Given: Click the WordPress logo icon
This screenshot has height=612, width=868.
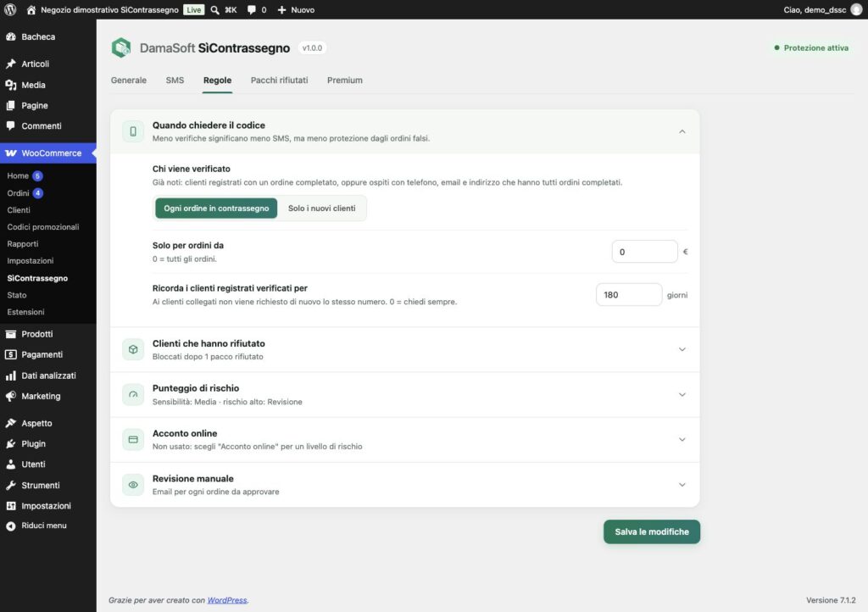Looking at the screenshot, I should coord(10,9).
